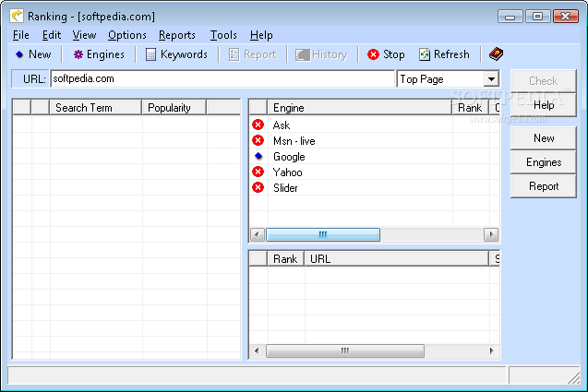The image size is (588, 392).
Task: Click the engine list horizontal scrollbar thumb
Action: (323, 234)
